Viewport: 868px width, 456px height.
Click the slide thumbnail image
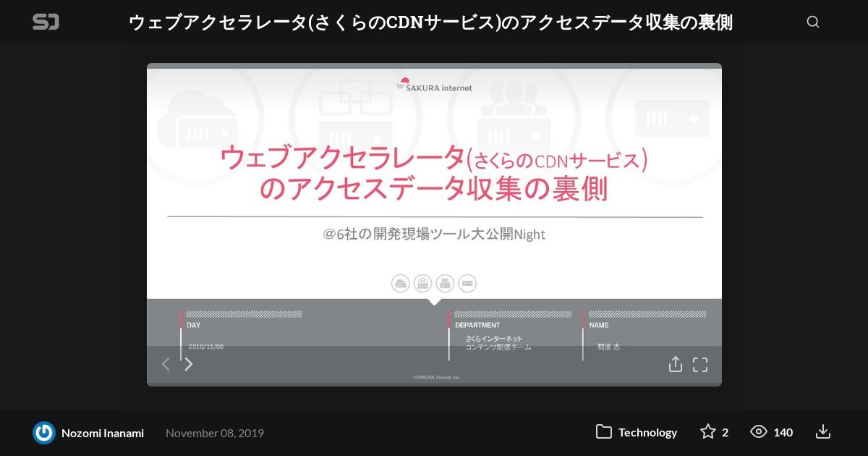click(434, 224)
